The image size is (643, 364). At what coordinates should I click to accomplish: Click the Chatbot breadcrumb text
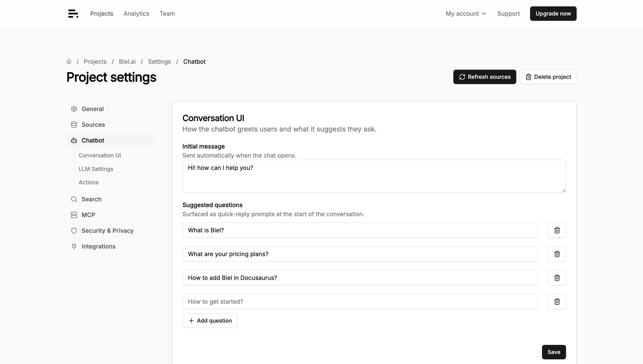coord(194,62)
